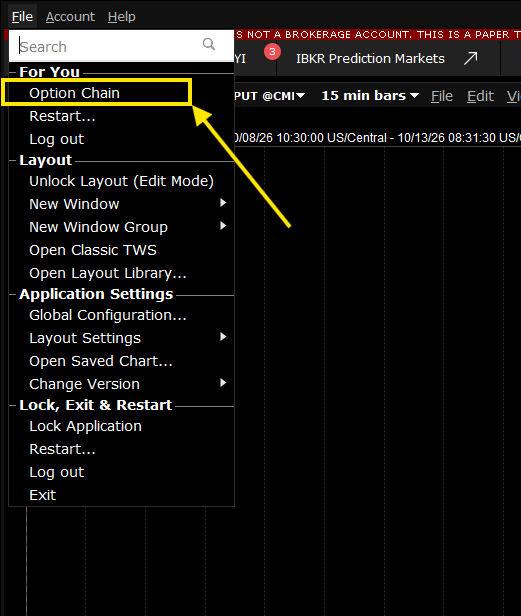Image resolution: width=521 pixels, height=616 pixels.
Task: Select Exit in the File menu
Action: coord(121,495)
